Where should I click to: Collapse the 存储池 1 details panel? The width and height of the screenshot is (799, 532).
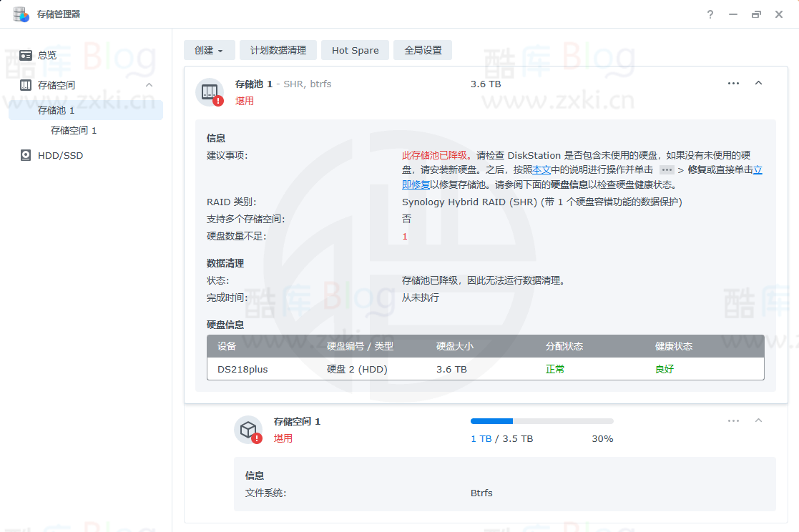coord(758,83)
